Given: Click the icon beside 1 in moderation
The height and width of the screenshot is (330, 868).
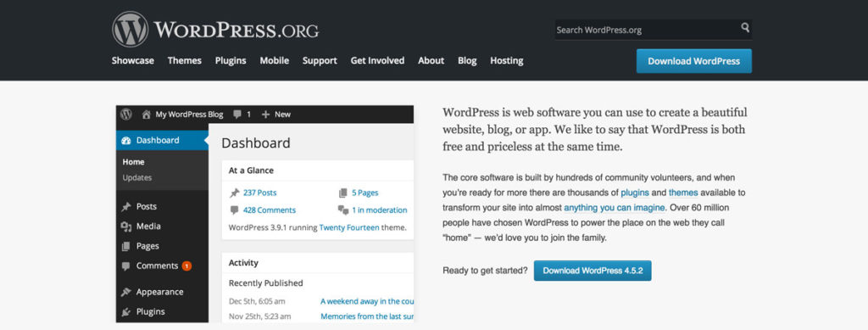Looking at the screenshot, I should click(343, 210).
